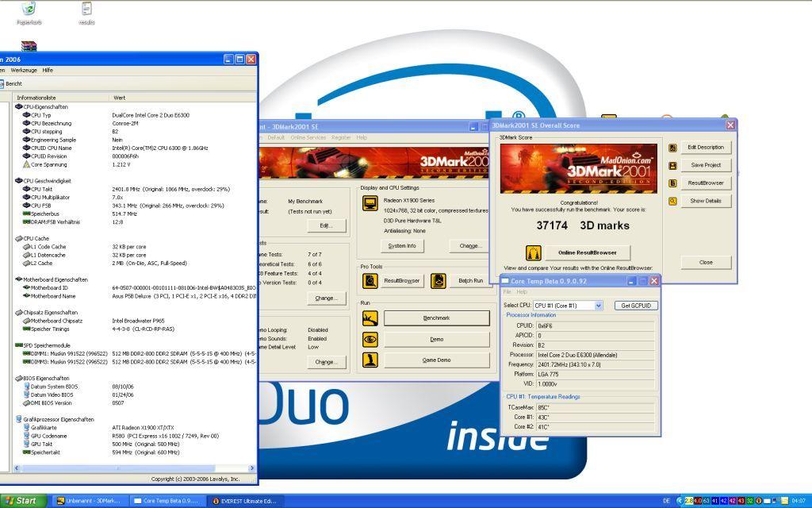Click the Demo button in 3DMark
The height and width of the screenshot is (508, 812).
pyautogui.click(x=437, y=340)
